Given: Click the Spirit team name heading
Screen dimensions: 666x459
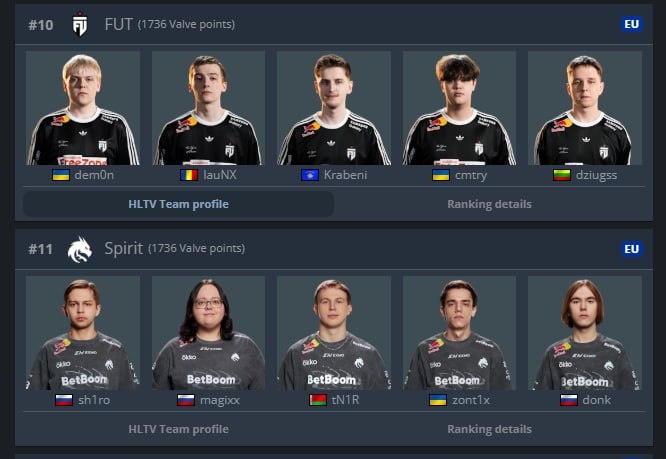Looking at the screenshot, I should pos(124,248).
